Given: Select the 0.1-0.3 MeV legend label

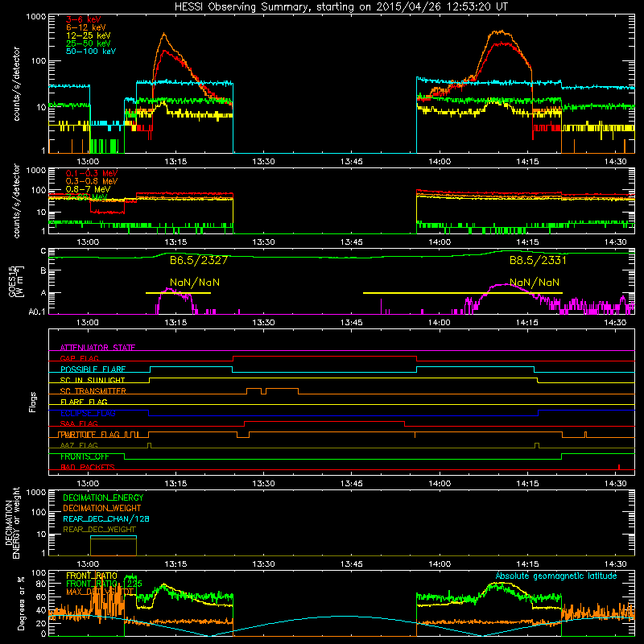Looking at the screenshot, I should (x=92, y=173).
